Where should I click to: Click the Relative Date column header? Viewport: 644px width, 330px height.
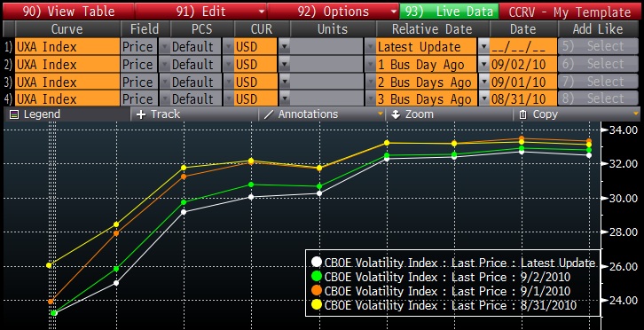click(x=432, y=29)
